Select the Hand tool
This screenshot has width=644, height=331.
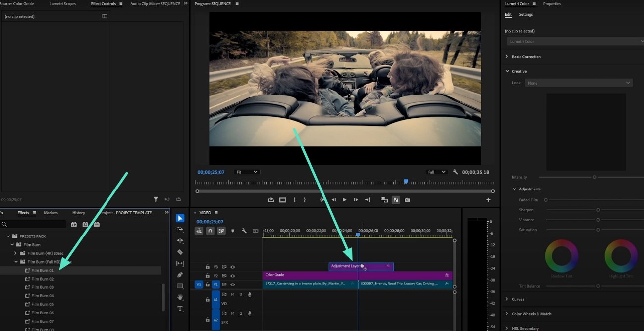click(180, 297)
